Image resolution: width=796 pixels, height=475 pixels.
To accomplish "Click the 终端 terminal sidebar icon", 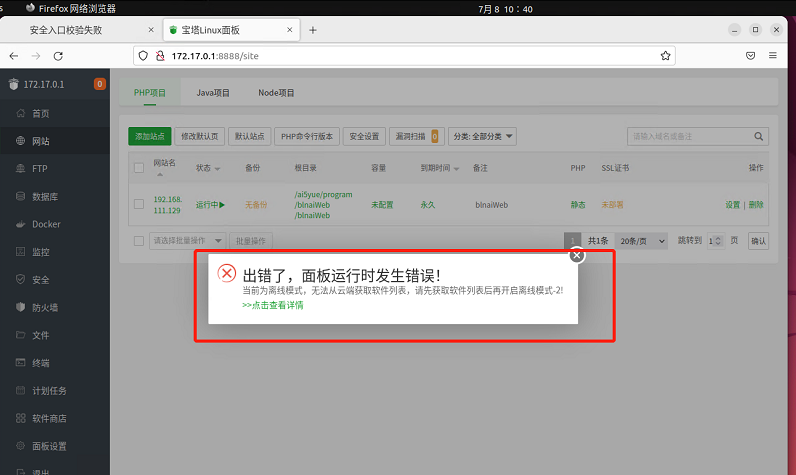I will click(20, 362).
